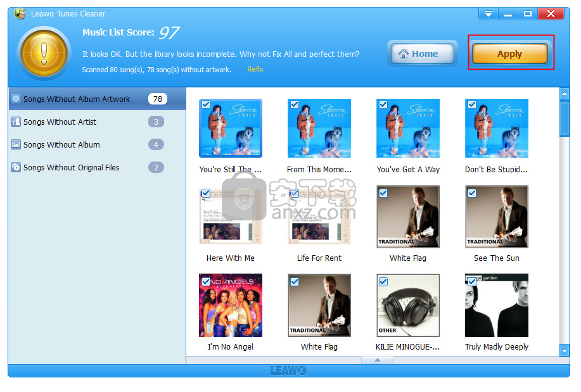Click the KILIE MINOGUE-... song title
This screenshot has width=581, height=392.
point(407,347)
